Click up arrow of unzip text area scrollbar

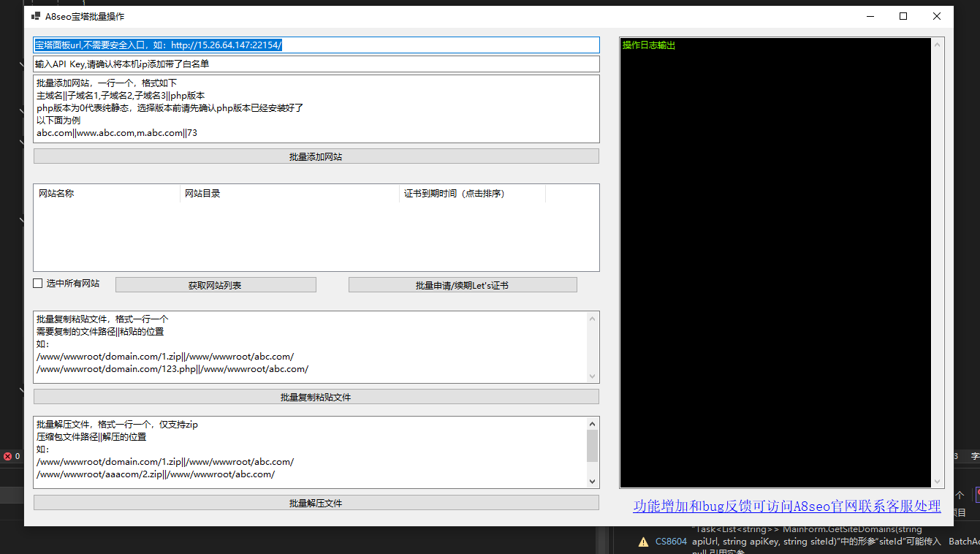tap(593, 423)
